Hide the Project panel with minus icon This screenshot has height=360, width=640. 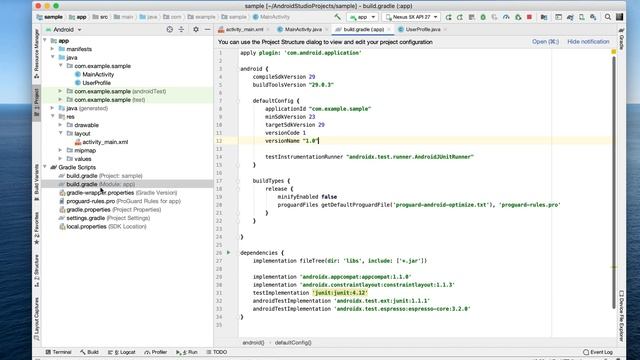(207, 29)
